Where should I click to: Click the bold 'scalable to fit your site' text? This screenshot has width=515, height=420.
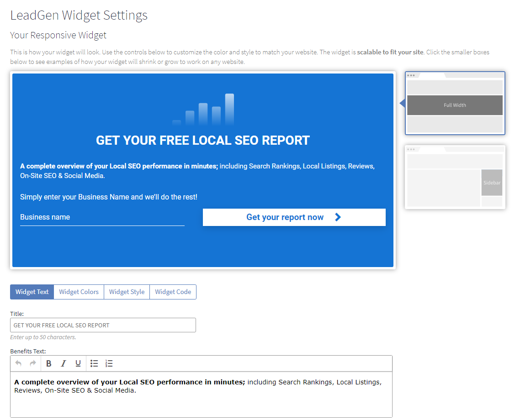click(391, 52)
